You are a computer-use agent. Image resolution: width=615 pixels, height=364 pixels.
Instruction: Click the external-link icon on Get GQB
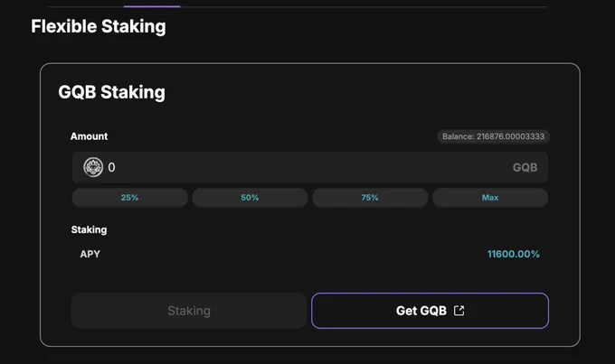pos(459,311)
